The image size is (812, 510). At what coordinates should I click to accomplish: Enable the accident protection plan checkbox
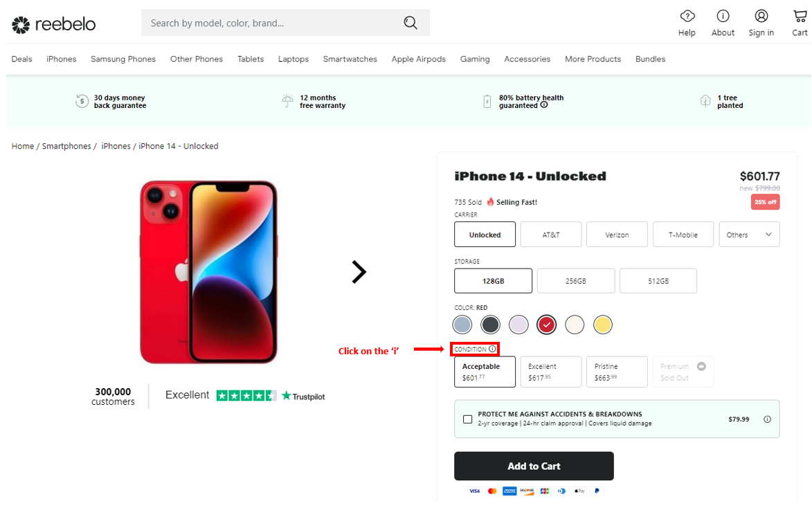point(467,419)
